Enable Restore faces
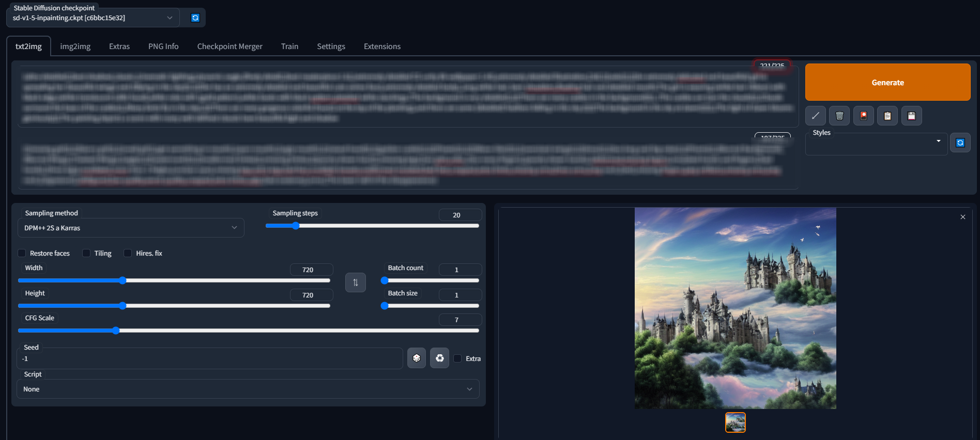 (22, 253)
